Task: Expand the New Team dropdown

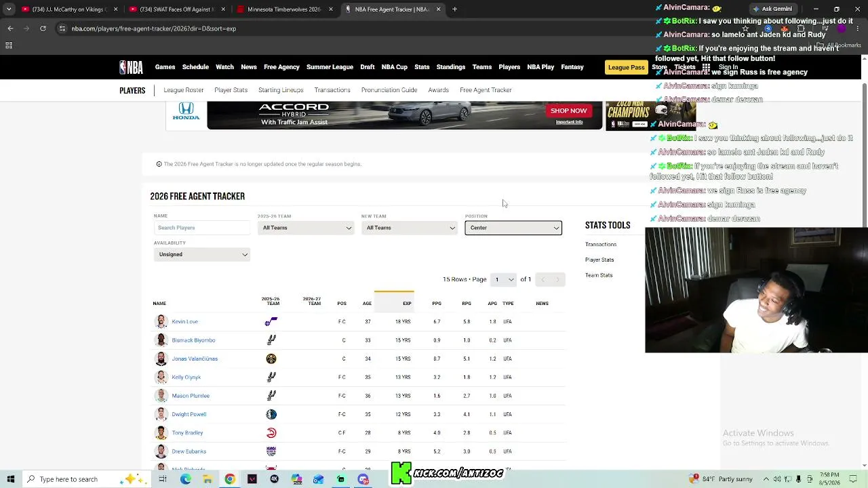Action: 410,228
